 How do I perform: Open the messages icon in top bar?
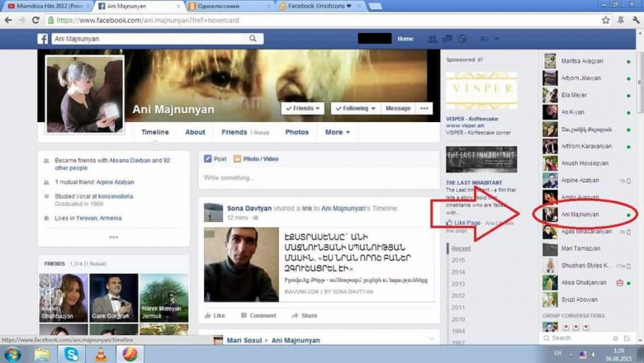tap(447, 39)
